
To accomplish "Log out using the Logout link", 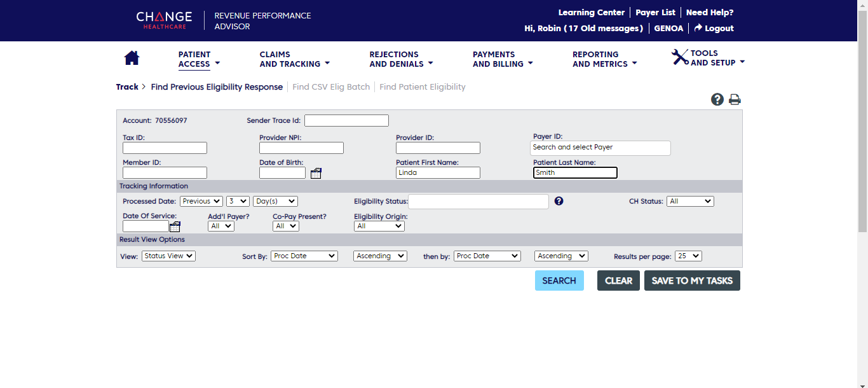I will pyautogui.click(x=714, y=28).
